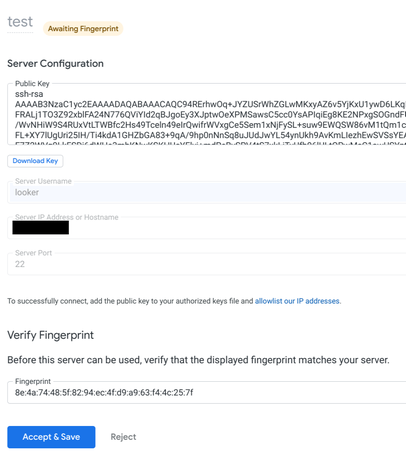The image size is (406, 461).
Task: Edit the 'test' server name title
Action: (20, 22)
